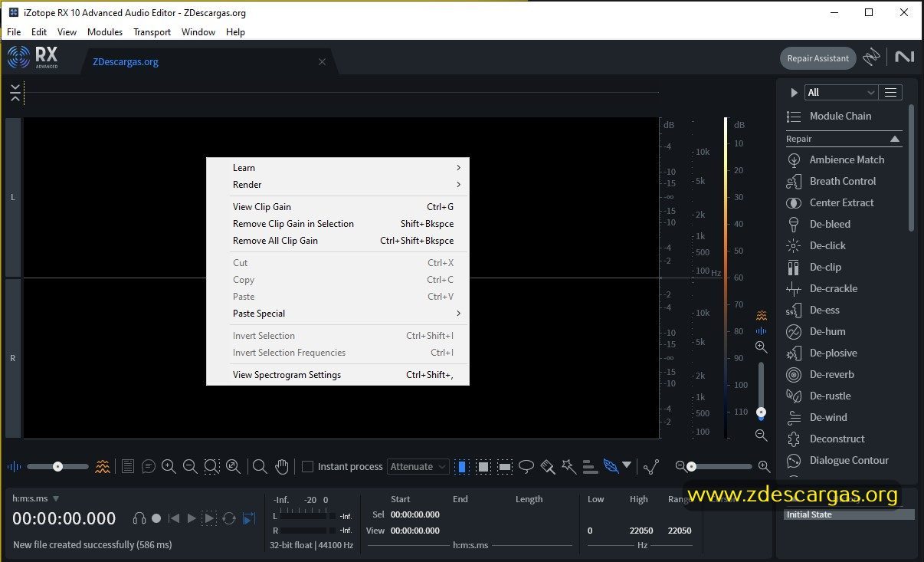
Task: Click the zoom to selection icon
Action: [212, 466]
